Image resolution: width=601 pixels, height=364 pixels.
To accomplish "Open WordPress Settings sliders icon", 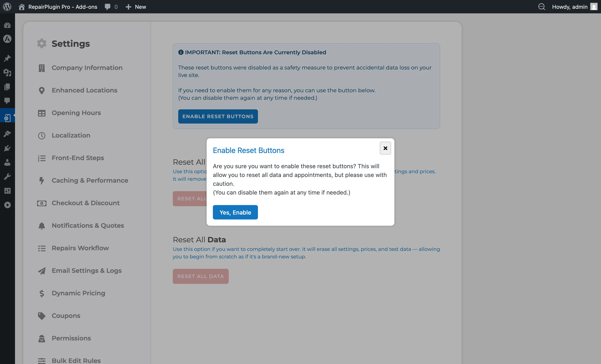I will coord(7,191).
